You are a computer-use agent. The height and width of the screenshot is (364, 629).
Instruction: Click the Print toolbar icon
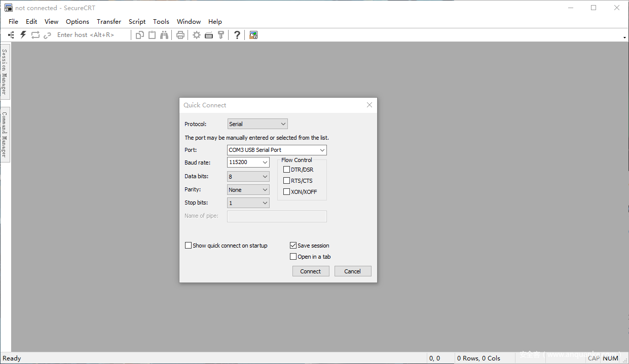click(x=180, y=35)
